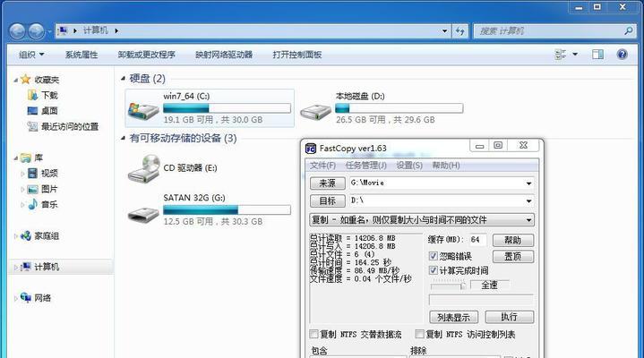Click the change view icon in Explorer toolbar
Viewport: 644px width, 358px height.
pos(560,55)
